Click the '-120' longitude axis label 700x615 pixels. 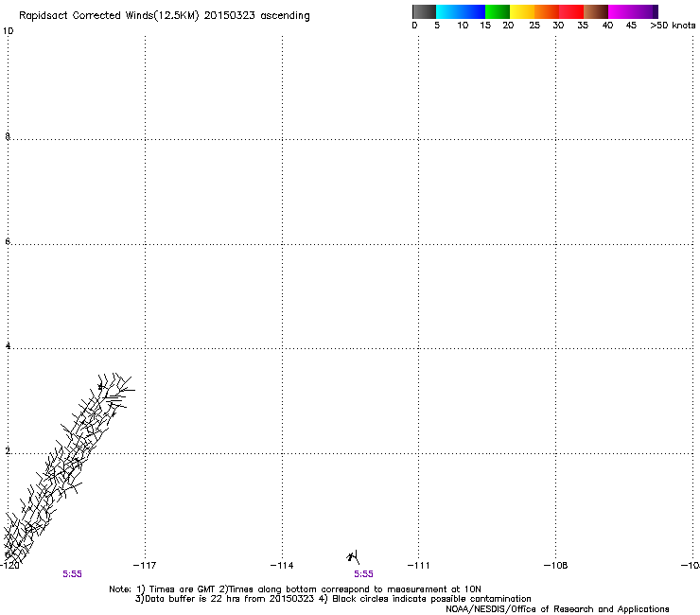click(x=9, y=566)
